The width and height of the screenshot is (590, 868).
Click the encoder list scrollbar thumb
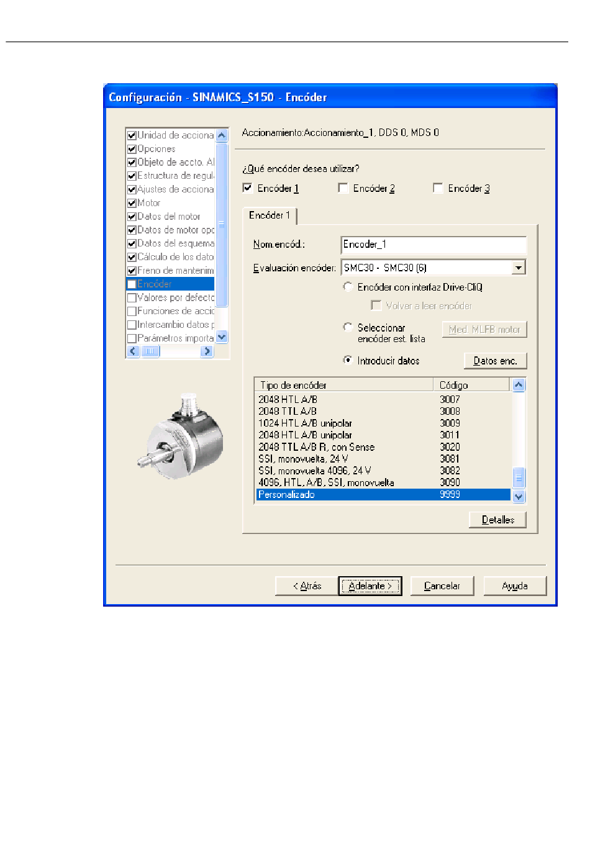click(519, 478)
